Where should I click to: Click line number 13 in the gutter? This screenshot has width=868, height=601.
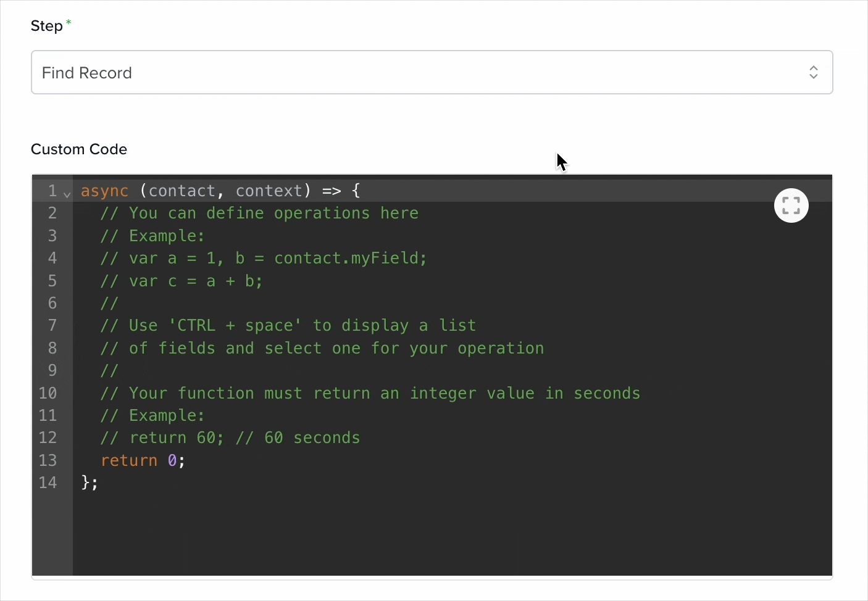coord(48,460)
